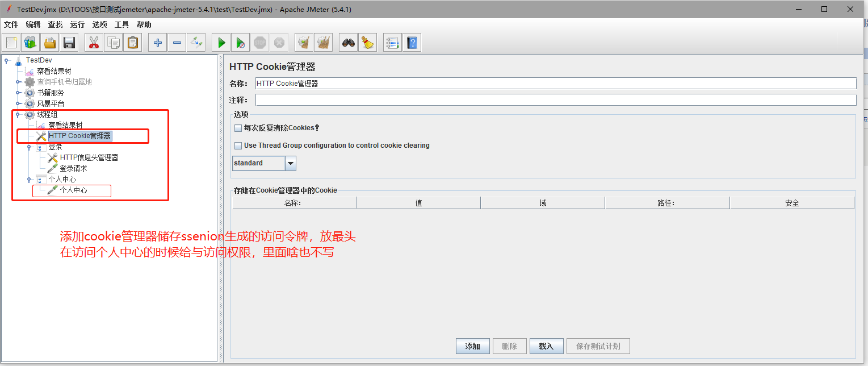Expand the 查询手机号归属地 node
The image size is (868, 366).
pos(18,82)
